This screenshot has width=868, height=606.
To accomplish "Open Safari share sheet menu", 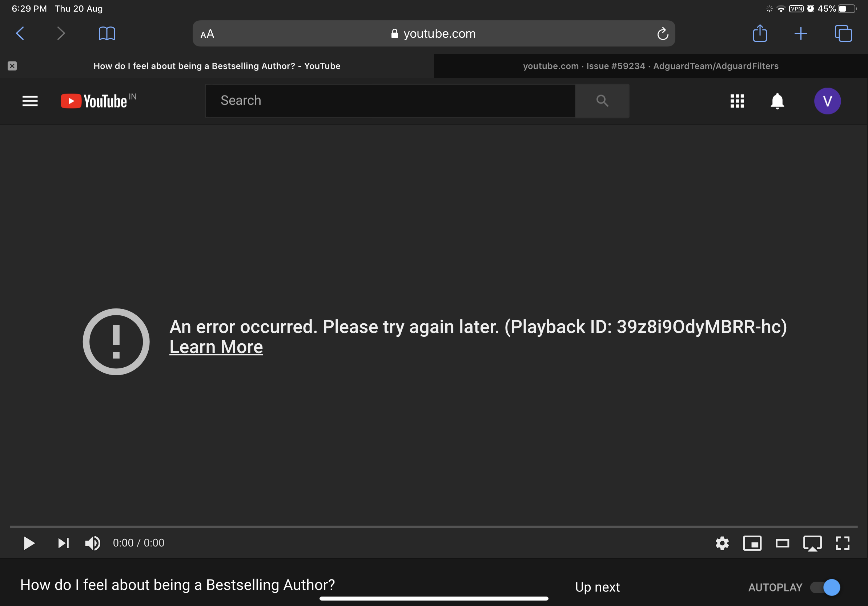I will pyautogui.click(x=760, y=33).
